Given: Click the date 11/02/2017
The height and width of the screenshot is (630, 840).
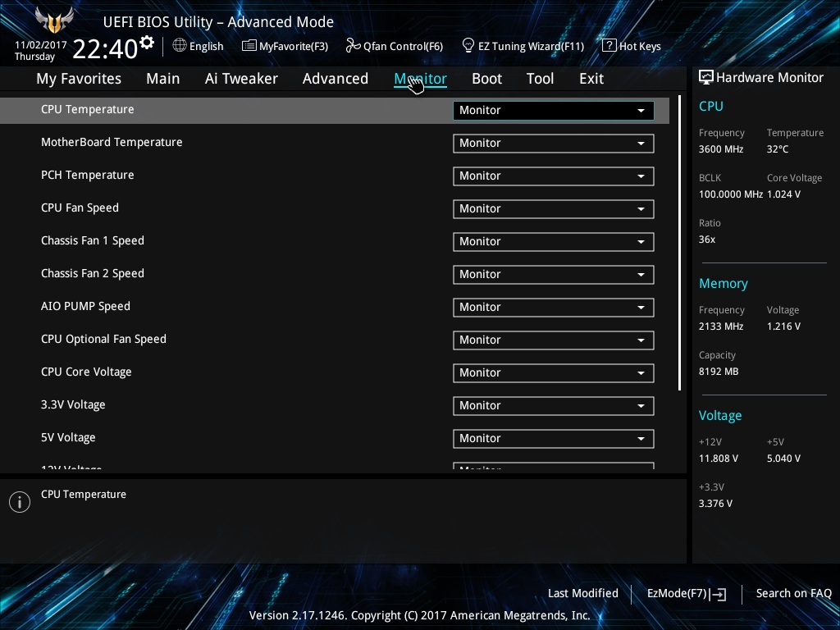Looking at the screenshot, I should tap(41, 45).
